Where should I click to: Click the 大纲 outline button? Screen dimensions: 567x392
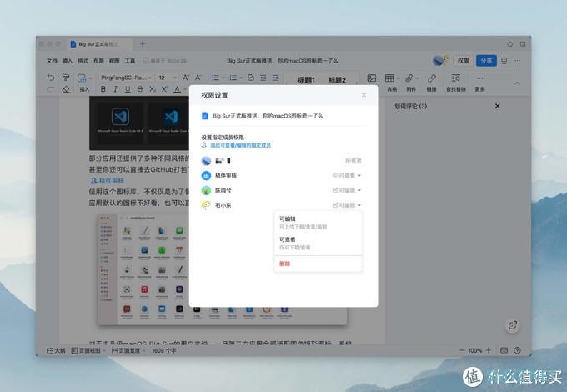[56, 350]
